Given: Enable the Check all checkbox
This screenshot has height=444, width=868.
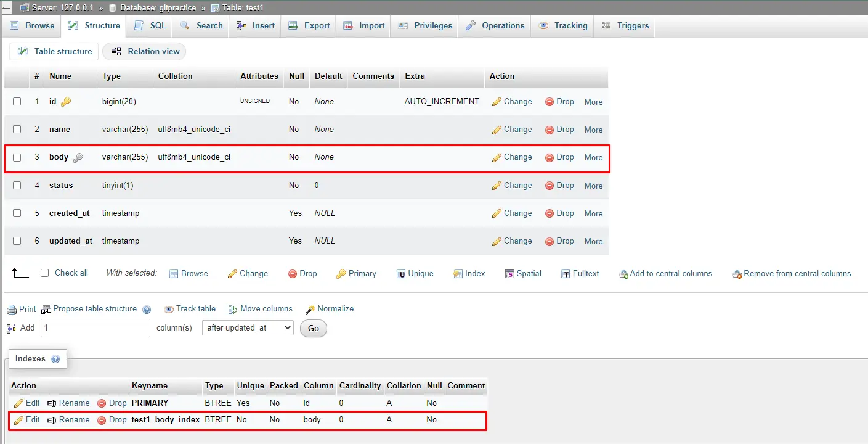Looking at the screenshot, I should (44, 273).
